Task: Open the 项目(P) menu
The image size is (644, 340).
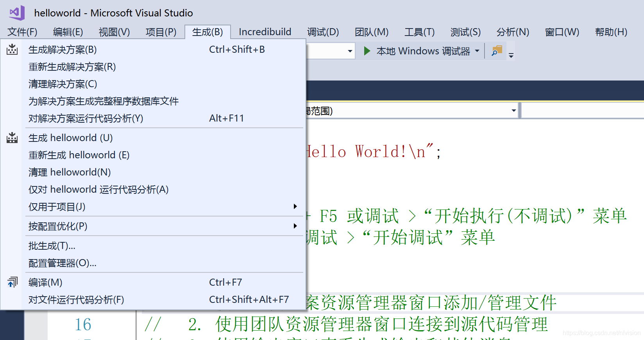Action: (161, 32)
